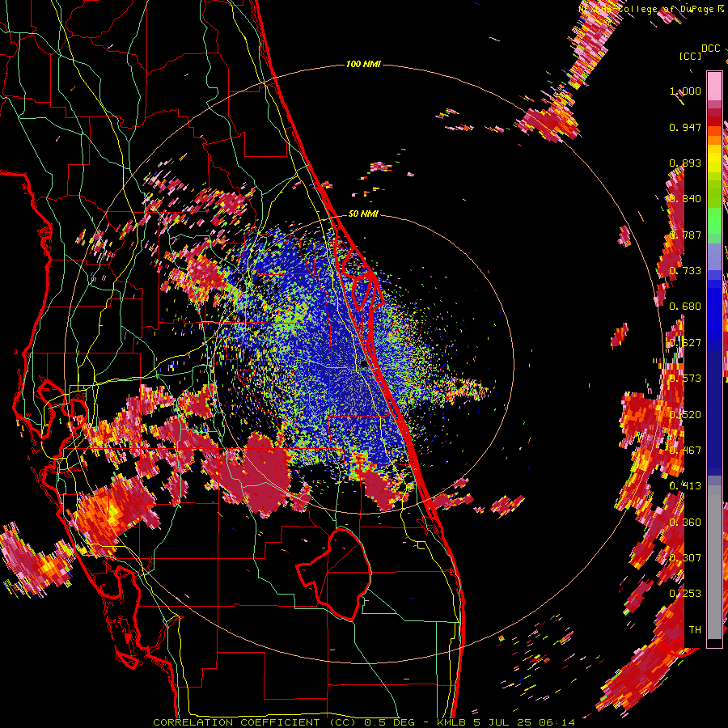The image size is (728, 728).
Task: Select the 0.573 scale value
Action: (685, 379)
